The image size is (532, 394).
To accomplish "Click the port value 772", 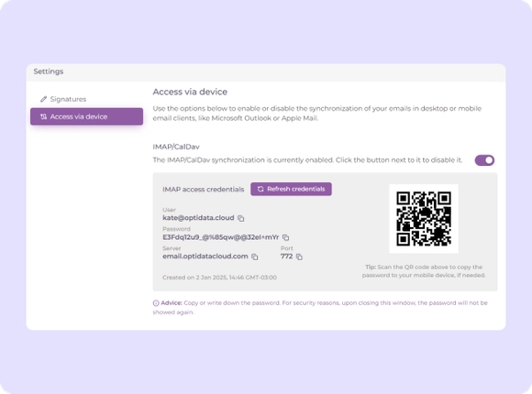I will point(286,257).
